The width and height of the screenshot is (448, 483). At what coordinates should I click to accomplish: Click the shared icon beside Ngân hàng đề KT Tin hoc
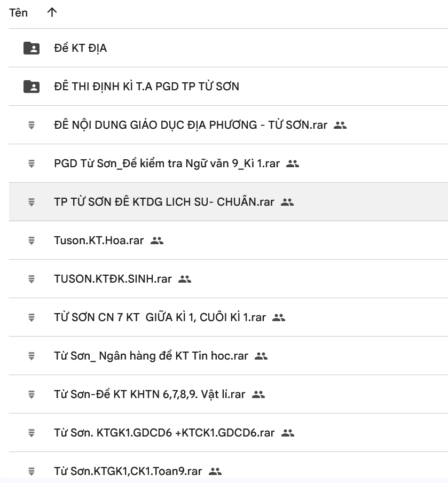click(261, 356)
